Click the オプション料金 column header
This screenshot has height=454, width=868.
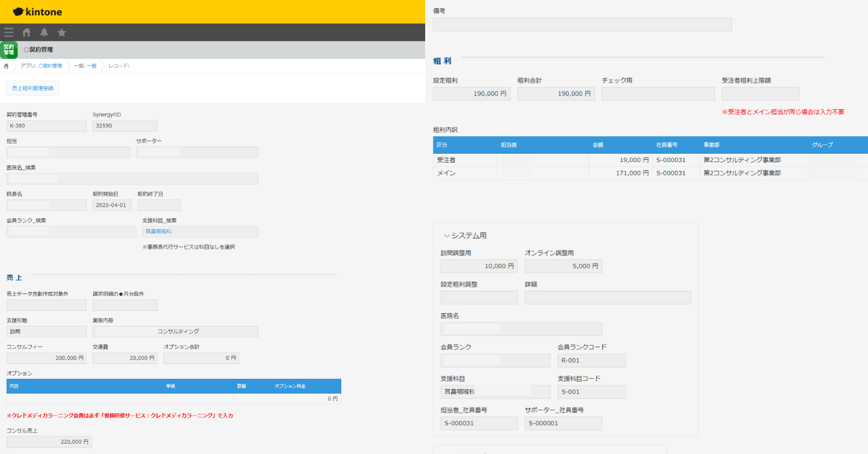[290, 386]
